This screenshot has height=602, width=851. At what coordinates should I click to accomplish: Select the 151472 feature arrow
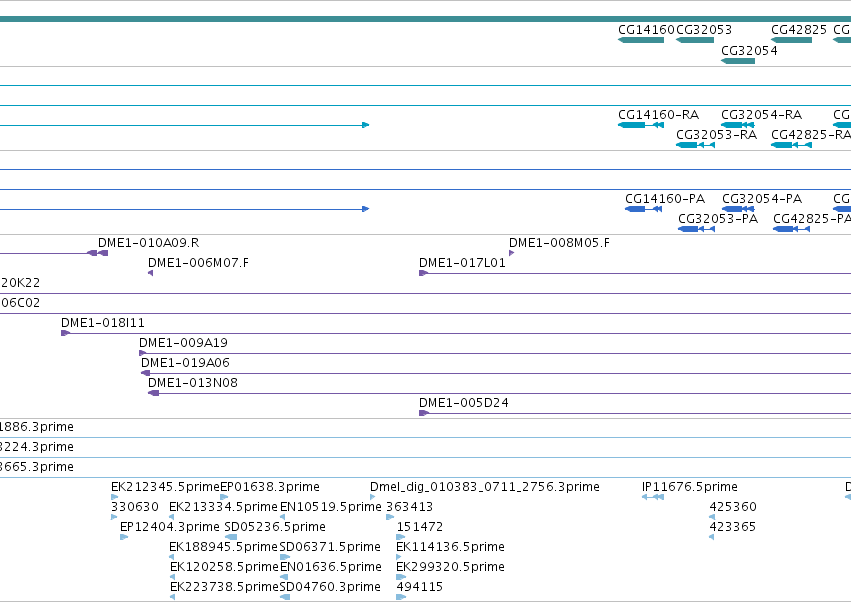click(x=401, y=537)
